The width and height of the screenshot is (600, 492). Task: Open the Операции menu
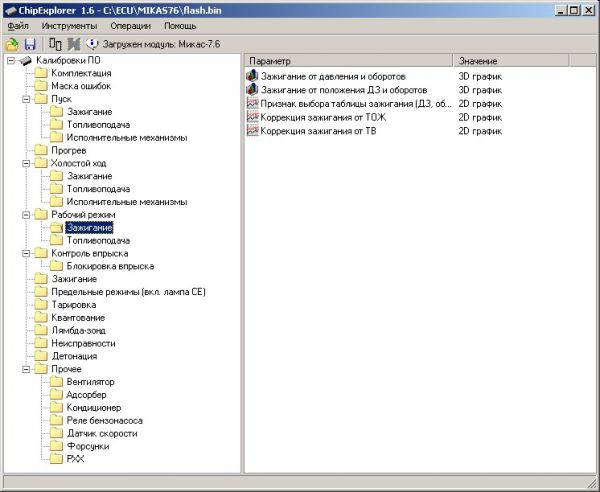[130, 26]
